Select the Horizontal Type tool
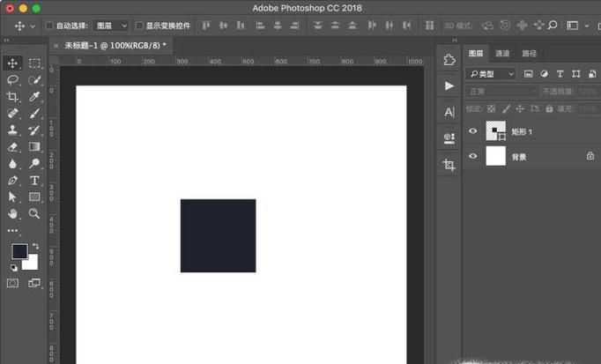The height and width of the screenshot is (364, 601). coord(34,180)
